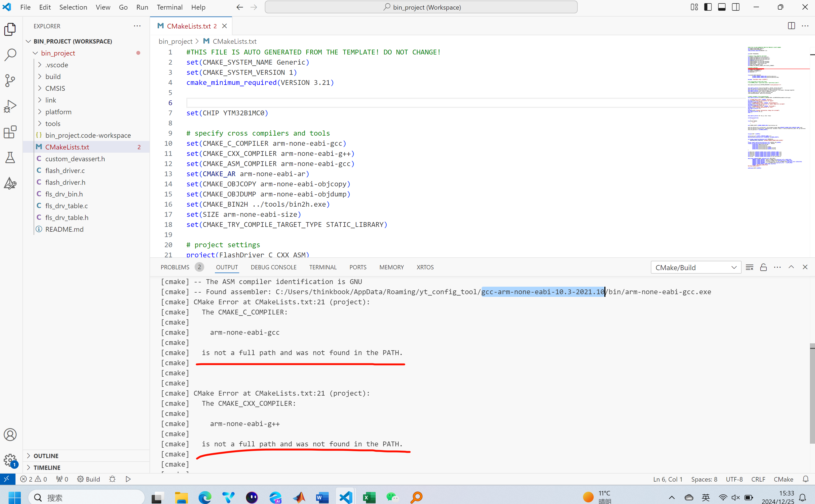Open the Search view in activity bar
The image size is (815, 504).
[10, 55]
